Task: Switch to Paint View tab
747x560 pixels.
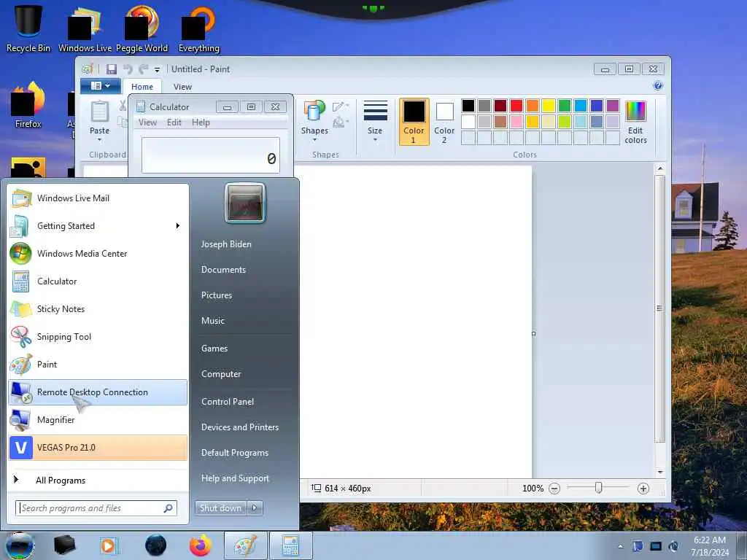Action: (x=182, y=87)
